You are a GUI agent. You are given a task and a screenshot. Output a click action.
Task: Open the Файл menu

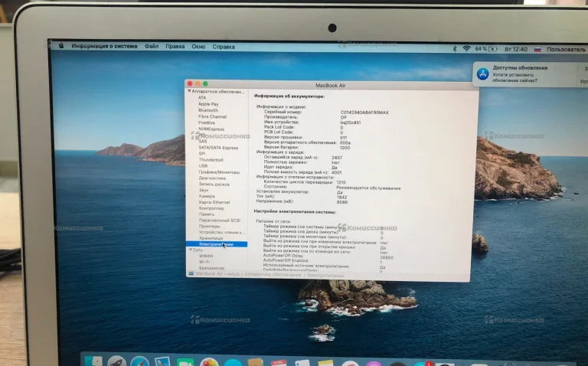pyautogui.click(x=152, y=46)
